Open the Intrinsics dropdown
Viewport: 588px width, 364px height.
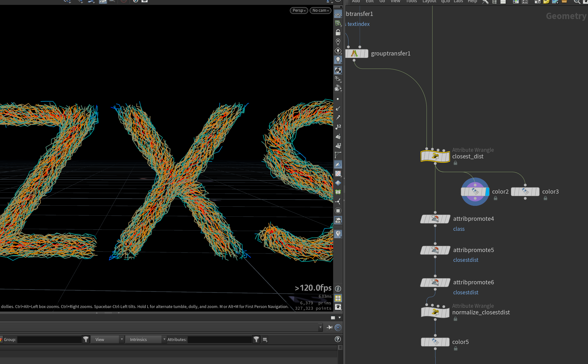[x=146, y=339]
